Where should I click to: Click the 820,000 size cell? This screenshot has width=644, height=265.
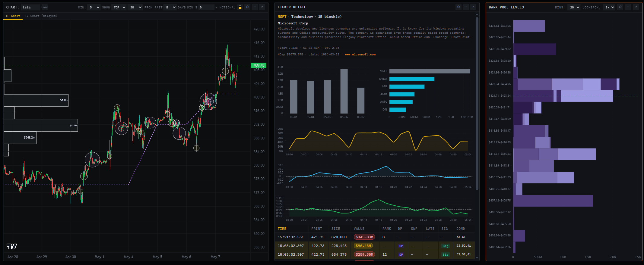coord(339,237)
